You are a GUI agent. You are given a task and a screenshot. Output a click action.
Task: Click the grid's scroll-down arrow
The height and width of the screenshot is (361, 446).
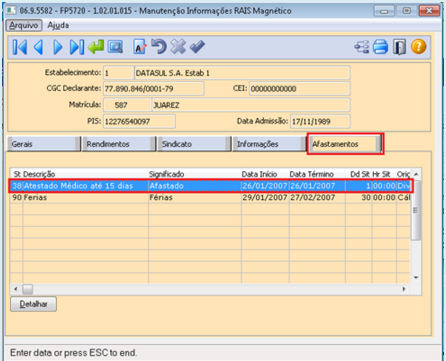(416, 277)
